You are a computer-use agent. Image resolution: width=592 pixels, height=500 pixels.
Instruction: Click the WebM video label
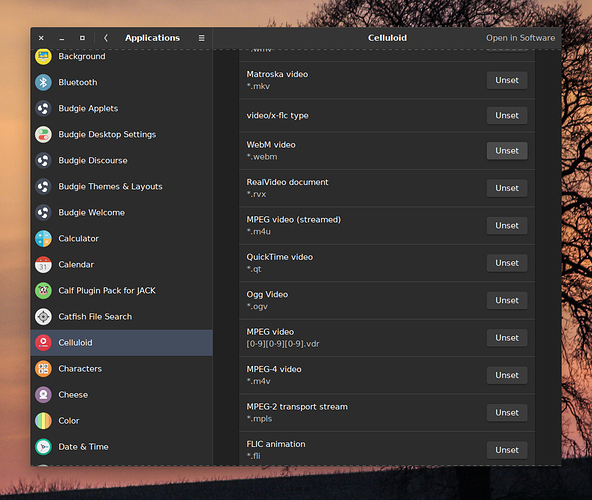pyautogui.click(x=271, y=145)
